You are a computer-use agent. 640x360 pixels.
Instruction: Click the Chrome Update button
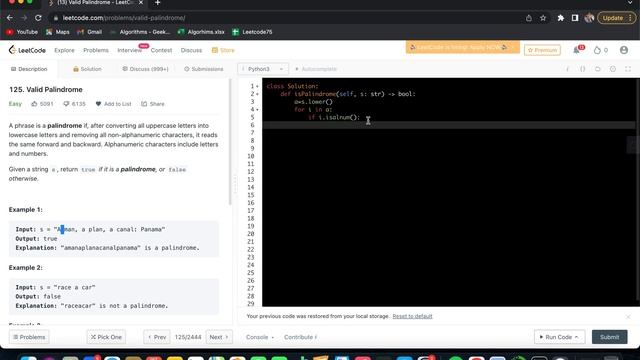click(x=617, y=18)
